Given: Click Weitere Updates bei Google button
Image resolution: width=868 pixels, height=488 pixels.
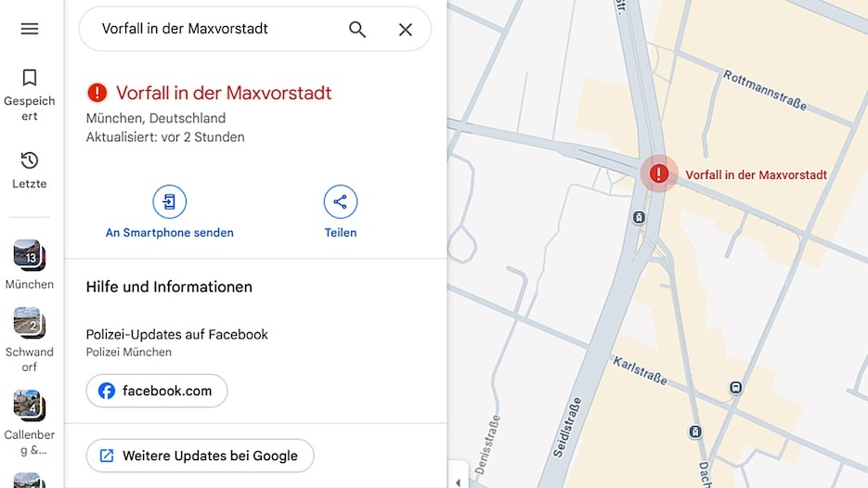Looking at the screenshot, I should point(200,456).
